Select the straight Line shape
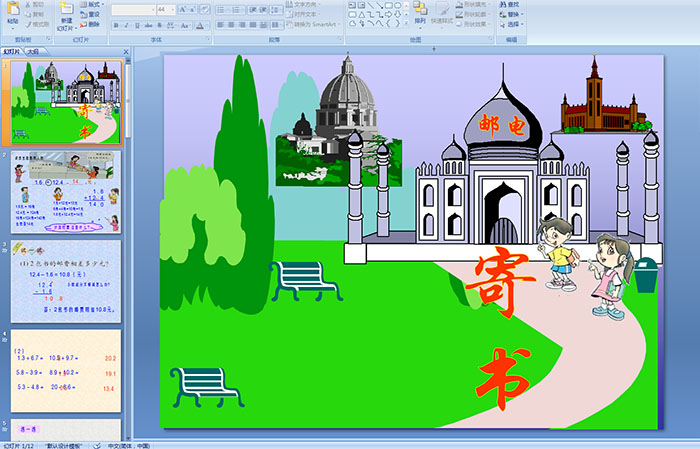The image size is (700, 449). point(371,5)
